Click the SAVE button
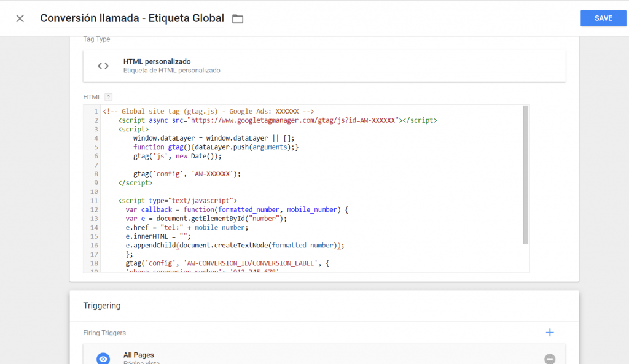 [603, 18]
